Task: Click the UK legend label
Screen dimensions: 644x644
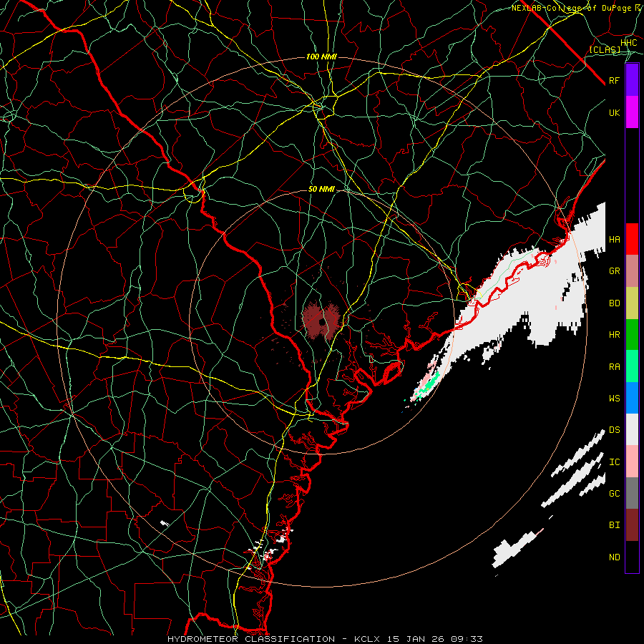Action: click(x=614, y=112)
